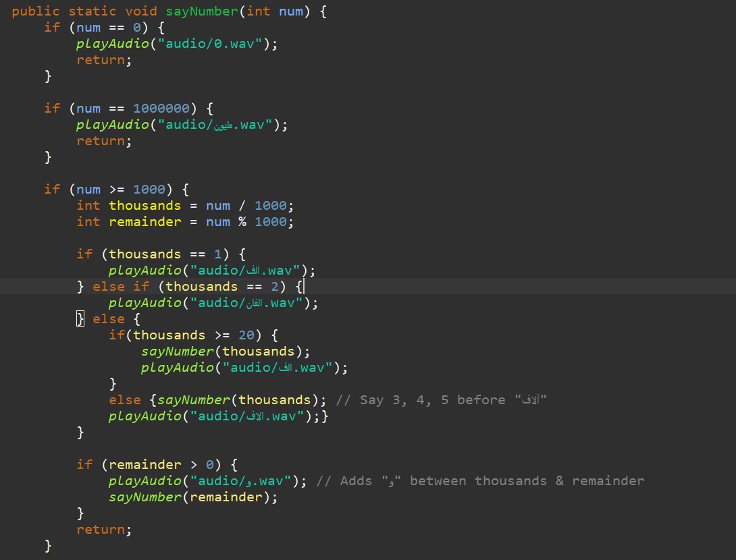The image size is (736, 560).
Task: Click the highlighted closing brace before else
Action: click(x=80, y=319)
